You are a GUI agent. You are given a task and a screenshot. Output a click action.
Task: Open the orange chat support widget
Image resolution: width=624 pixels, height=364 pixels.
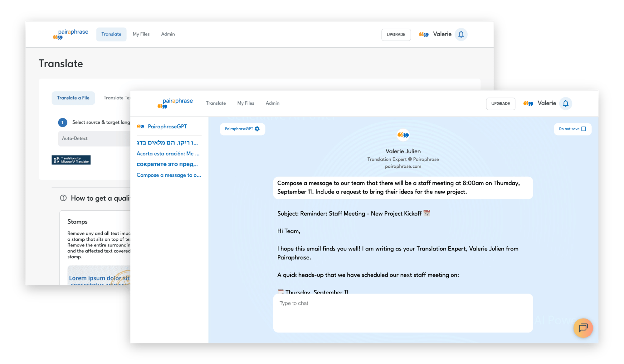[583, 328]
